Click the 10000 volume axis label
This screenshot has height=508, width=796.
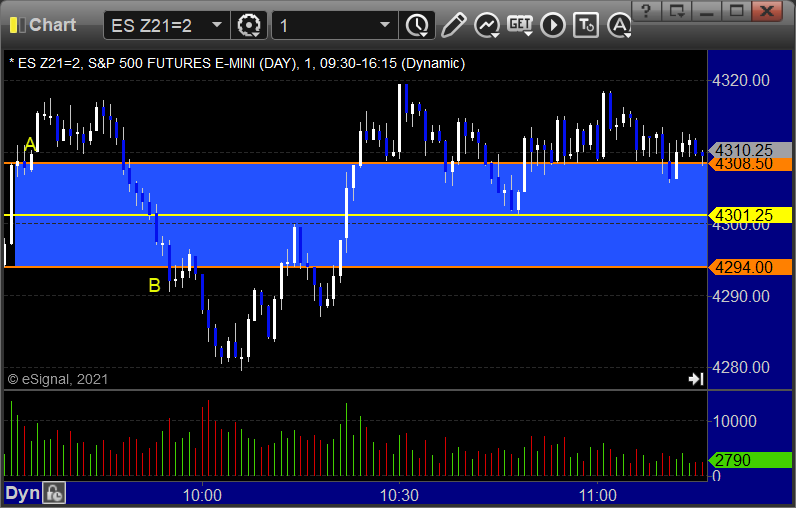[x=735, y=421]
